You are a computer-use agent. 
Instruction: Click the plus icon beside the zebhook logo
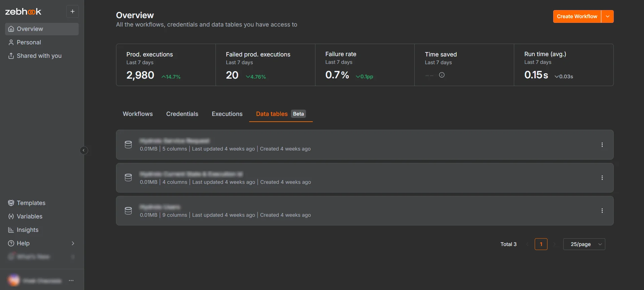coord(72,11)
